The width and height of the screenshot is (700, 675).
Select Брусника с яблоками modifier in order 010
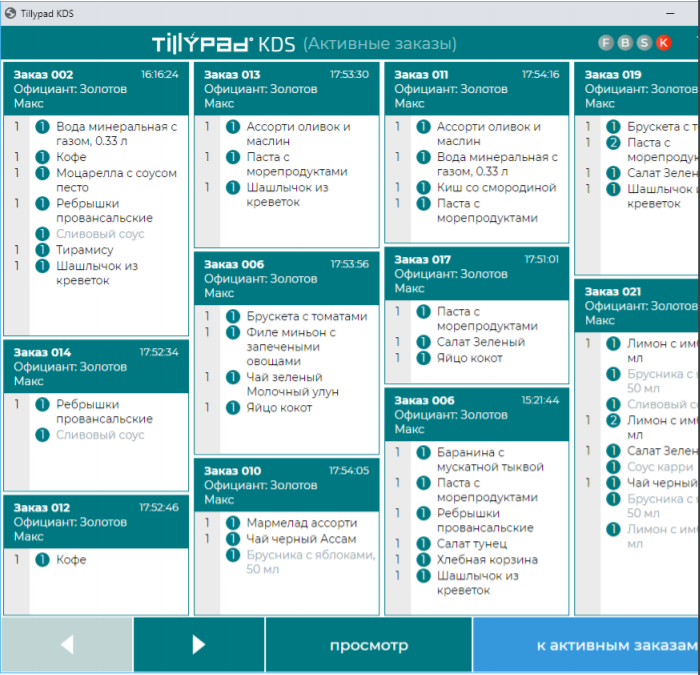311,562
